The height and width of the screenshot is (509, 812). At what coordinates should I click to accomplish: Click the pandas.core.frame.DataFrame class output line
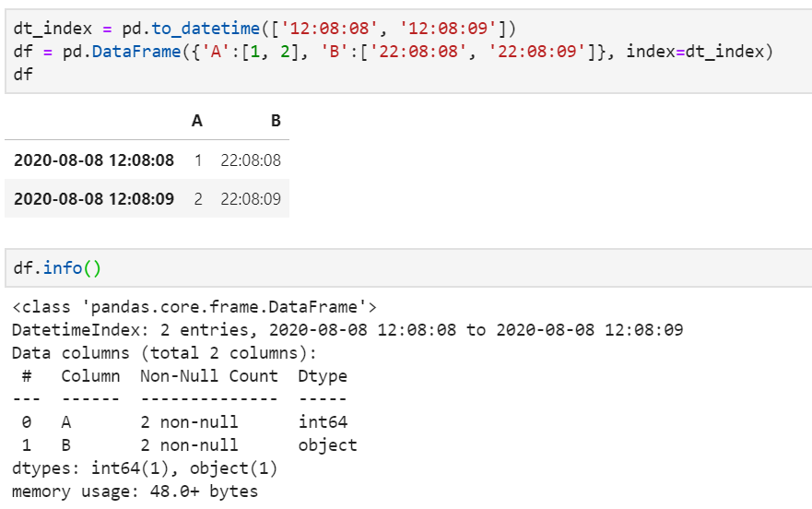click(x=194, y=307)
